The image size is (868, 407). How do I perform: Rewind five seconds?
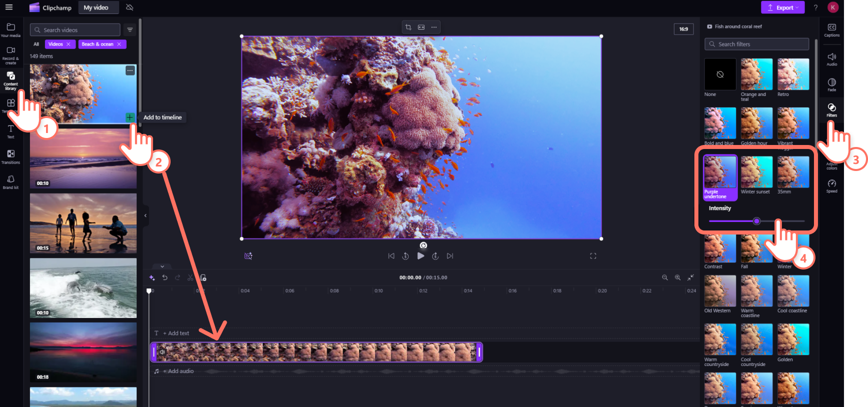(x=406, y=256)
